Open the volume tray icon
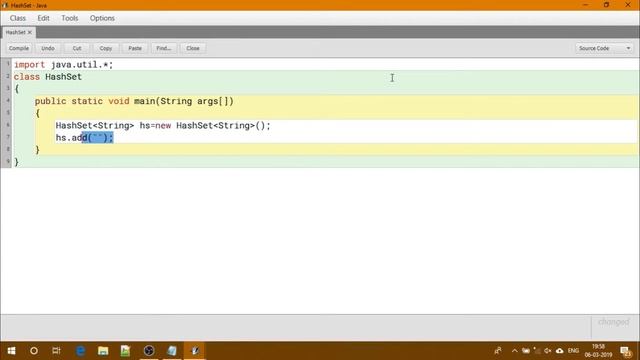This screenshot has width=640, height=360. click(548, 351)
